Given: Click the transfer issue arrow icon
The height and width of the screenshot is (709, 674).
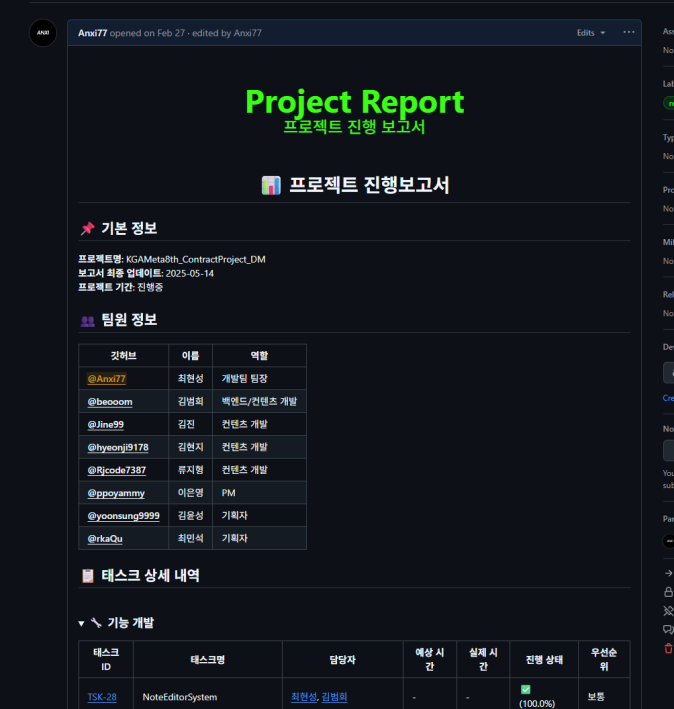Looking at the screenshot, I should point(669,573).
